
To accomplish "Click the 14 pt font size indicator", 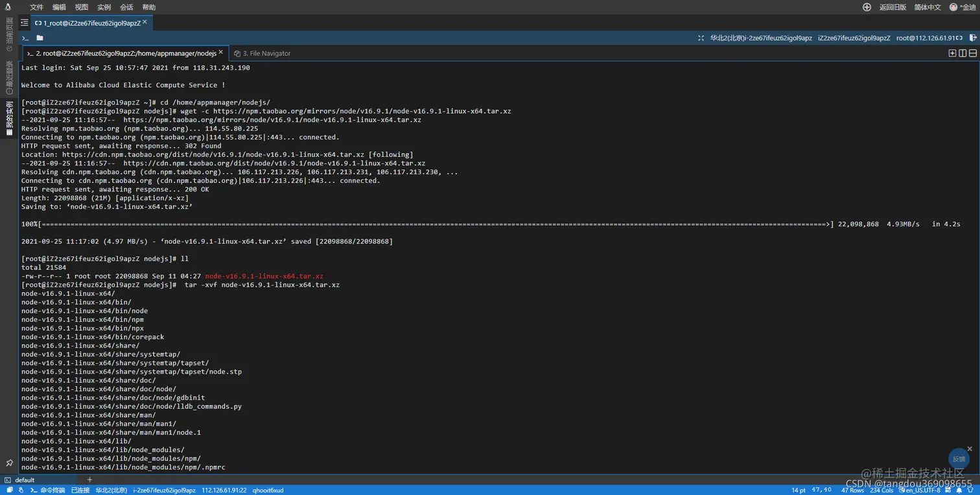I will 799,490.
